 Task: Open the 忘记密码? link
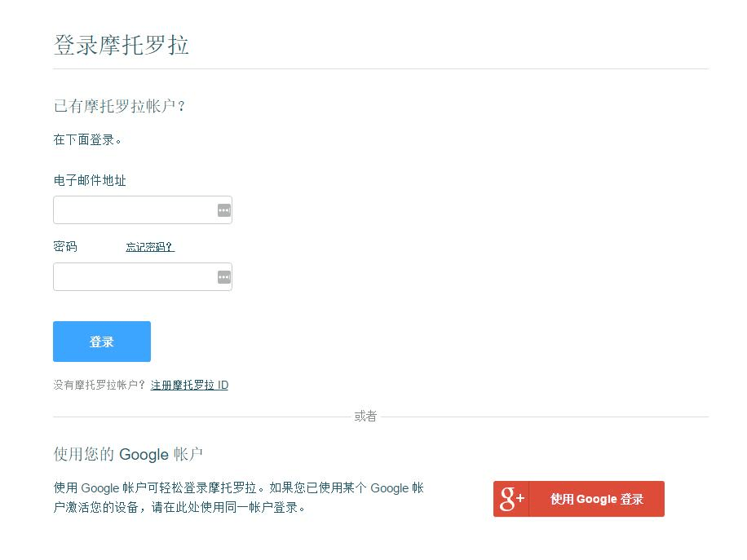[x=149, y=246]
